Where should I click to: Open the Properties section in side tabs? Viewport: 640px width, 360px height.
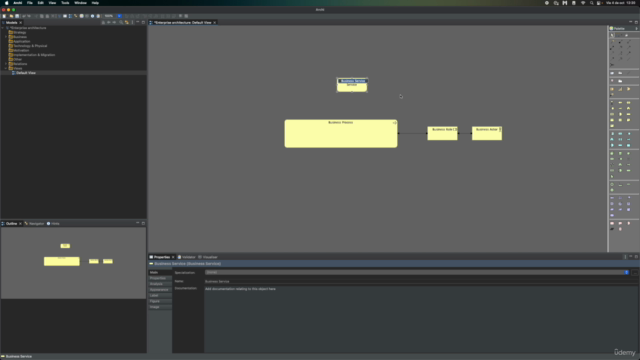160,278
